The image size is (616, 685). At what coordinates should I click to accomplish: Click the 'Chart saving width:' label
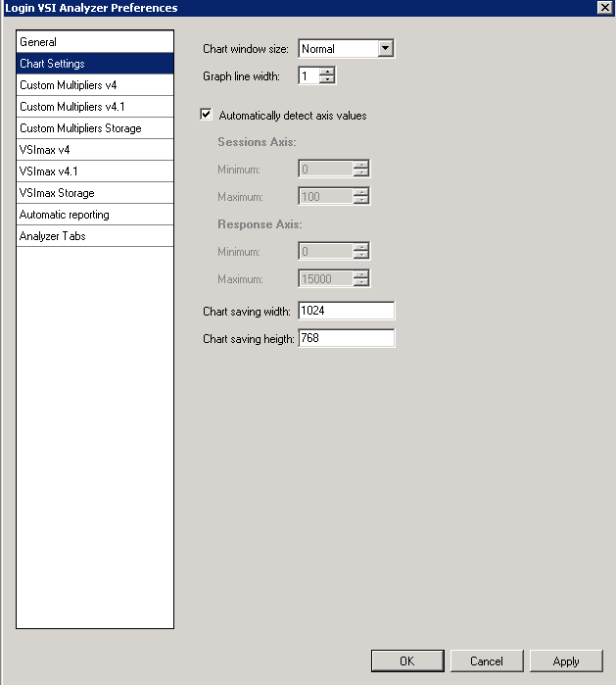pyautogui.click(x=246, y=312)
